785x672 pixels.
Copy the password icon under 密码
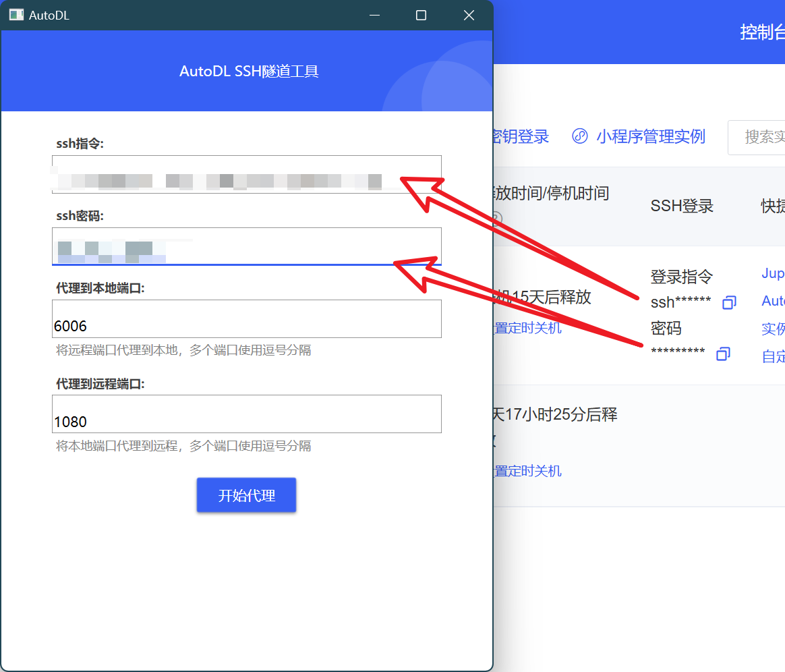click(x=723, y=354)
